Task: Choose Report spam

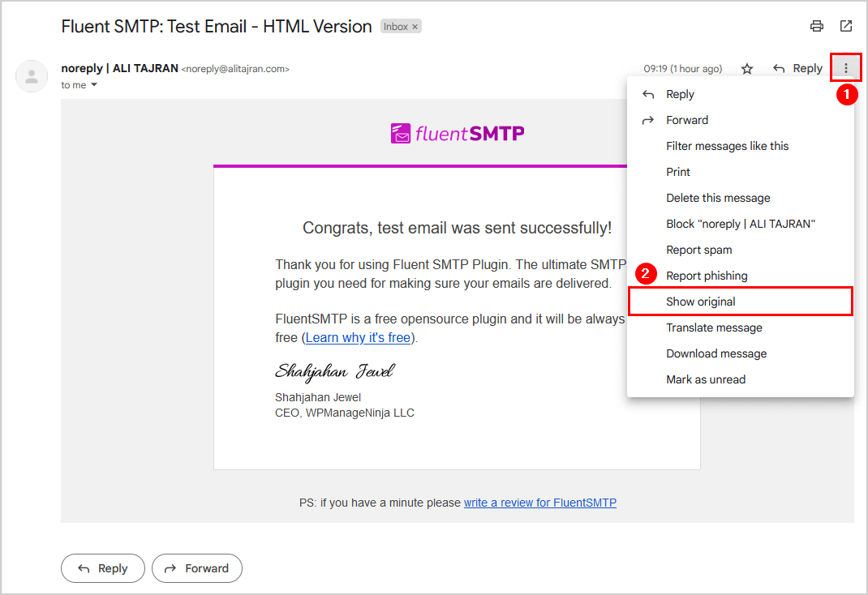Action: pos(740,250)
